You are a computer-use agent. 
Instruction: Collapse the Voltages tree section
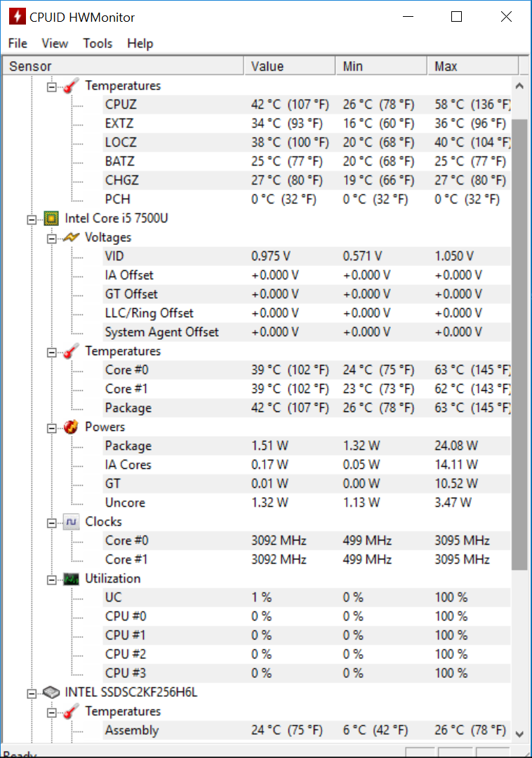click(51, 239)
